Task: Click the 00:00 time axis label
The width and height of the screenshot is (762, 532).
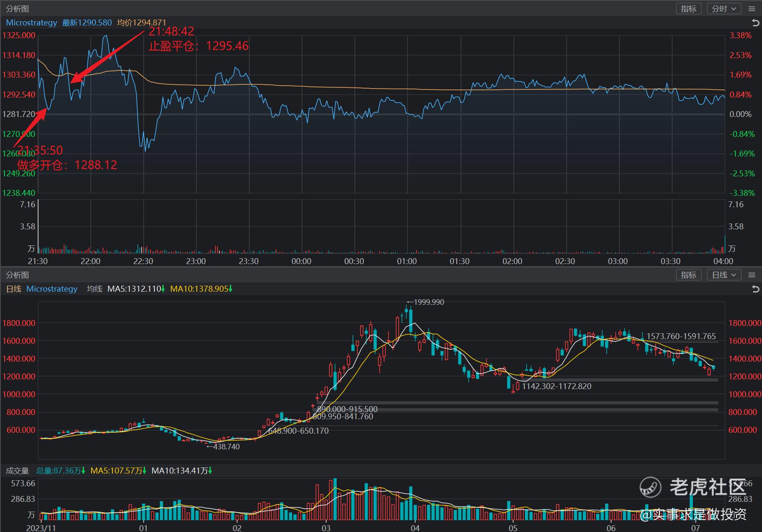Action: (301, 261)
